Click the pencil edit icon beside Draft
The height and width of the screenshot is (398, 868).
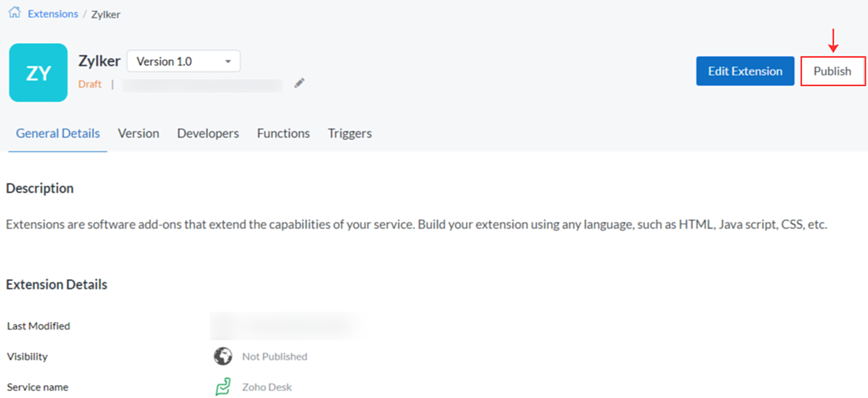pyautogui.click(x=299, y=83)
